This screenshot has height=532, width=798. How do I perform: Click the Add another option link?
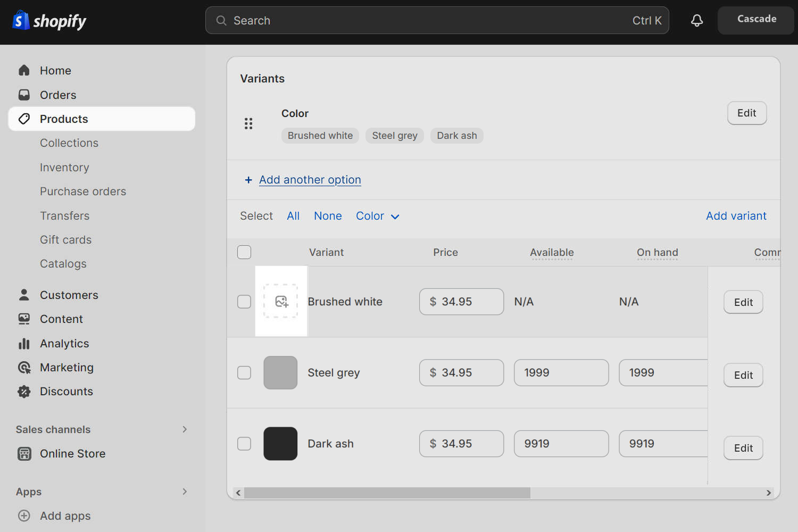coord(310,180)
